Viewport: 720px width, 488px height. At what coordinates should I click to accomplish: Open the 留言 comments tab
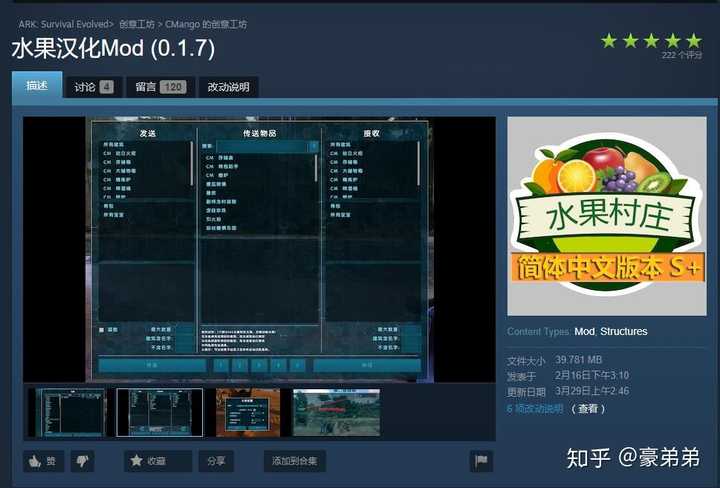pos(161,87)
